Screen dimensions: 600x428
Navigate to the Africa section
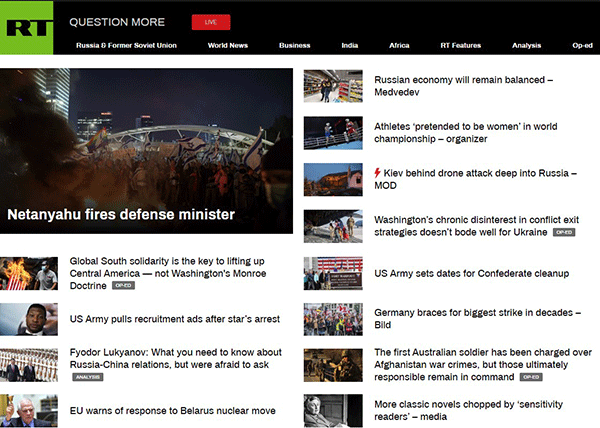tap(399, 45)
